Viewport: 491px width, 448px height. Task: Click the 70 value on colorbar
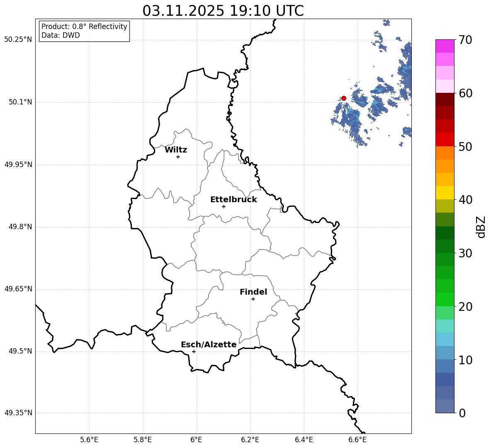click(465, 40)
